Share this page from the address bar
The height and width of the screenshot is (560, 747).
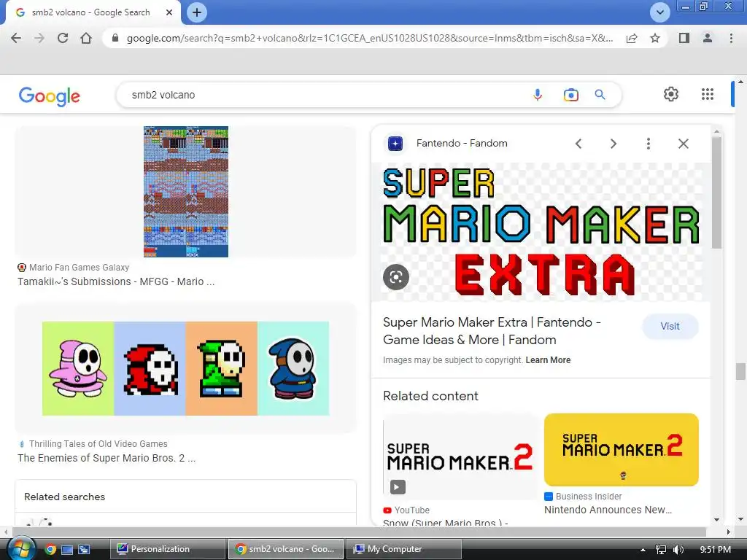click(632, 38)
